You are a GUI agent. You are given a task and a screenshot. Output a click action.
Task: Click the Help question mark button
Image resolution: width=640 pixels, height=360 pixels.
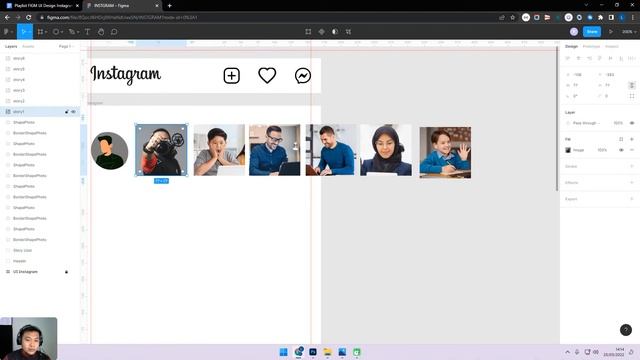click(x=626, y=329)
